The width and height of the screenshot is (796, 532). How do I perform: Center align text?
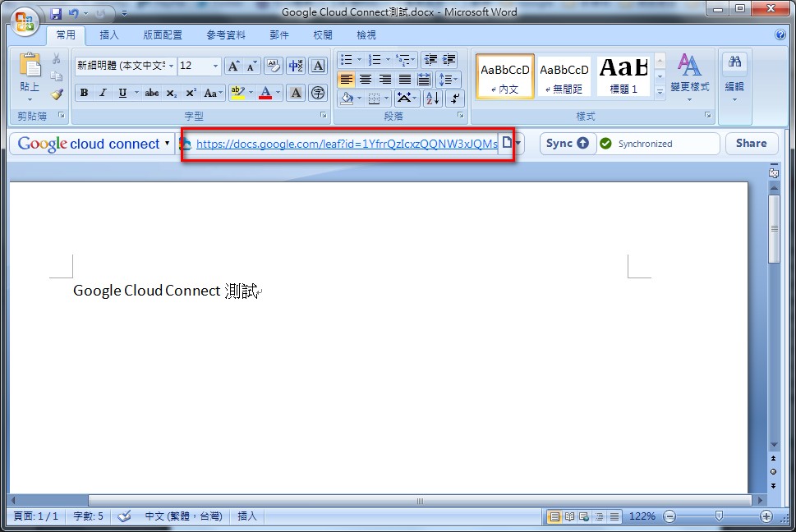pyautogui.click(x=366, y=79)
